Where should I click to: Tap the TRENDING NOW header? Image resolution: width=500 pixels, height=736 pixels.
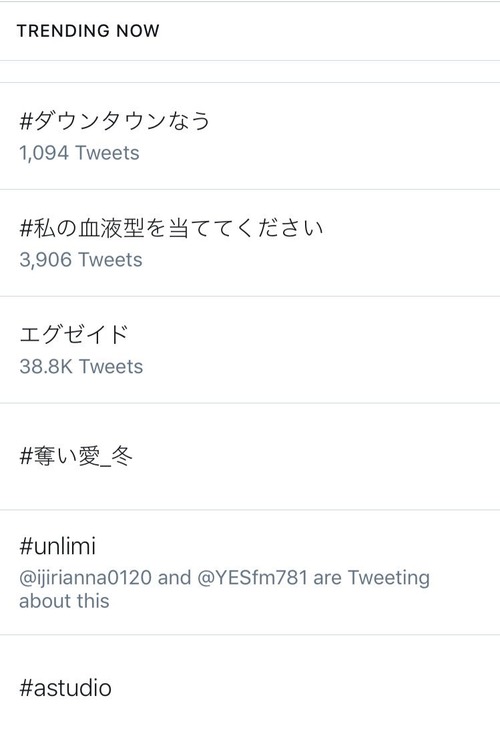click(88, 31)
